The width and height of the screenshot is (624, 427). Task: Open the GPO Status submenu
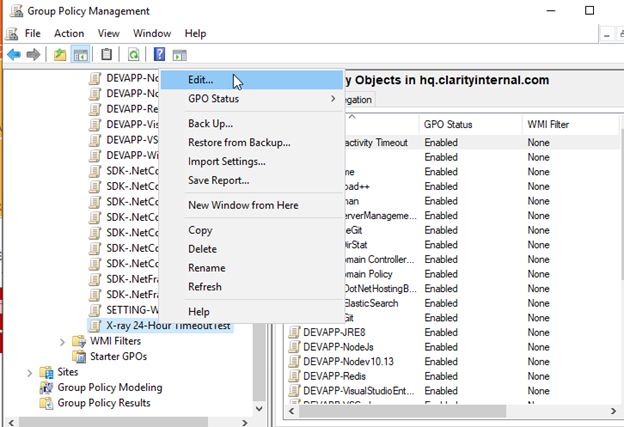coord(252,99)
